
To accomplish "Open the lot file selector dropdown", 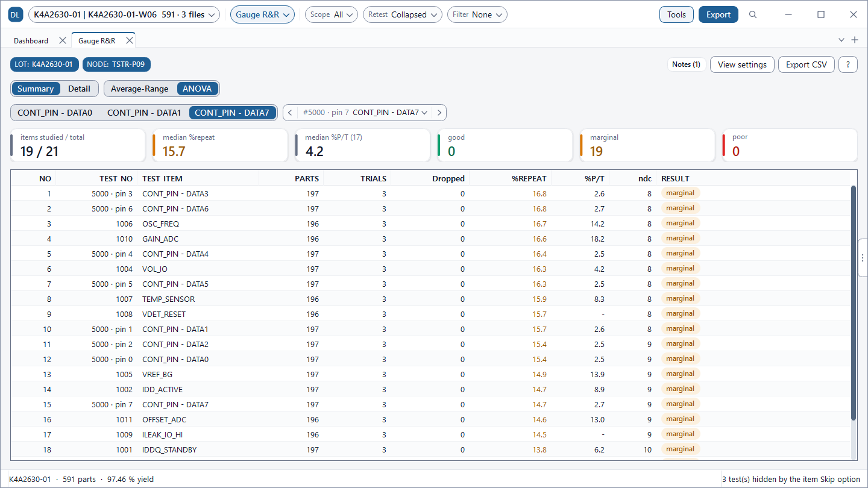I will [124, 14].
